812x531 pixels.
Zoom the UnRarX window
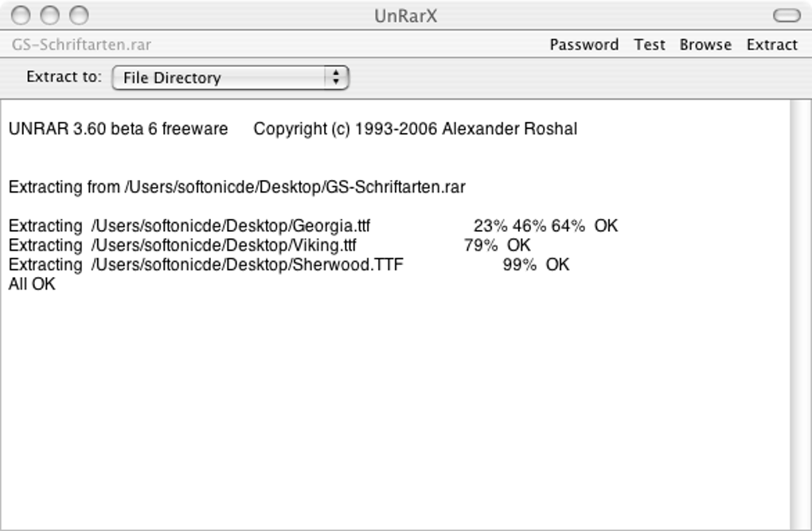(78, 15)
